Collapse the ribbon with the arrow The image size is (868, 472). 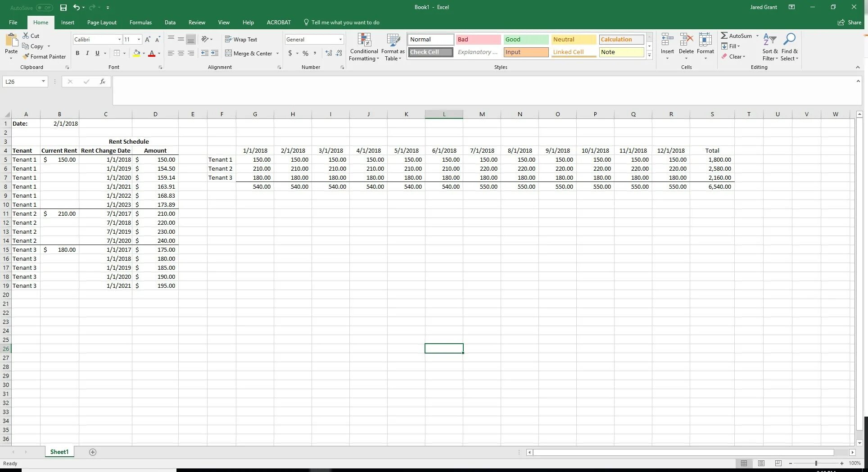pos(858,67)
